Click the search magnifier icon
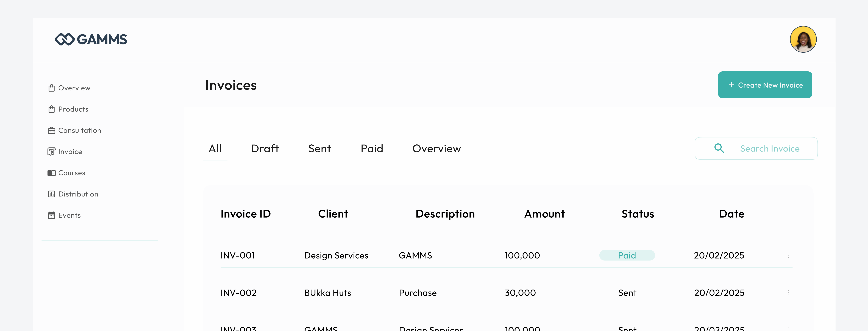Image resolution: width=868 pixels, height=331 pixels. (719, 148)
